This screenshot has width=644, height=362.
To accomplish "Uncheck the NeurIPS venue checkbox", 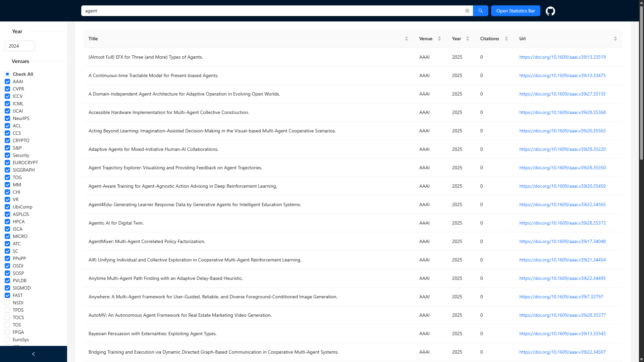I will click(7, 118).
